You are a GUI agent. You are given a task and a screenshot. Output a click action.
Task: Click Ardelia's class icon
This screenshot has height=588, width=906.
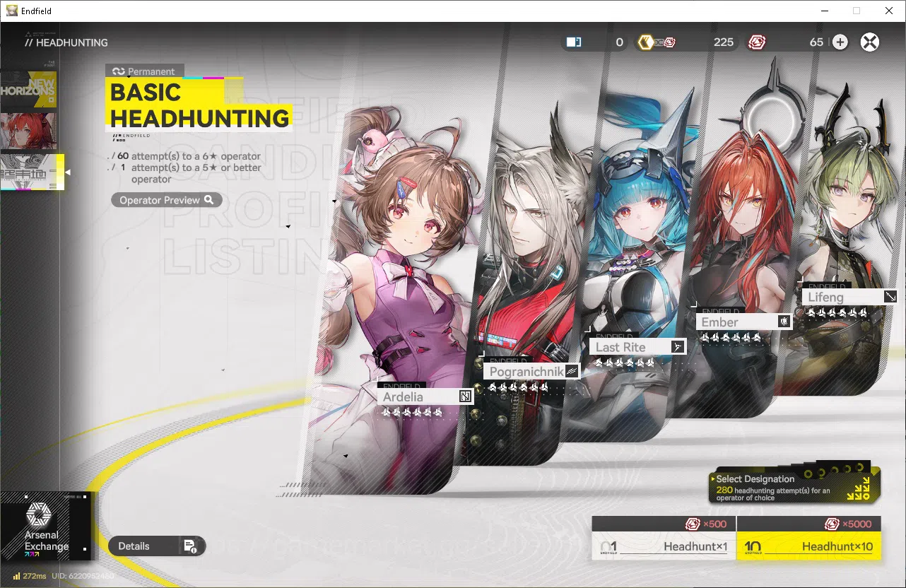465,396
